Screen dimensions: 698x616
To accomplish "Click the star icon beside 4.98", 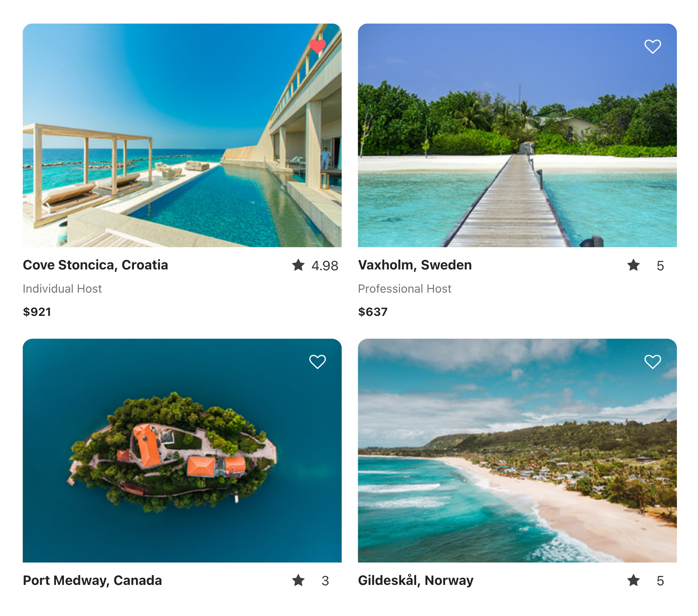I will point(298,265).
